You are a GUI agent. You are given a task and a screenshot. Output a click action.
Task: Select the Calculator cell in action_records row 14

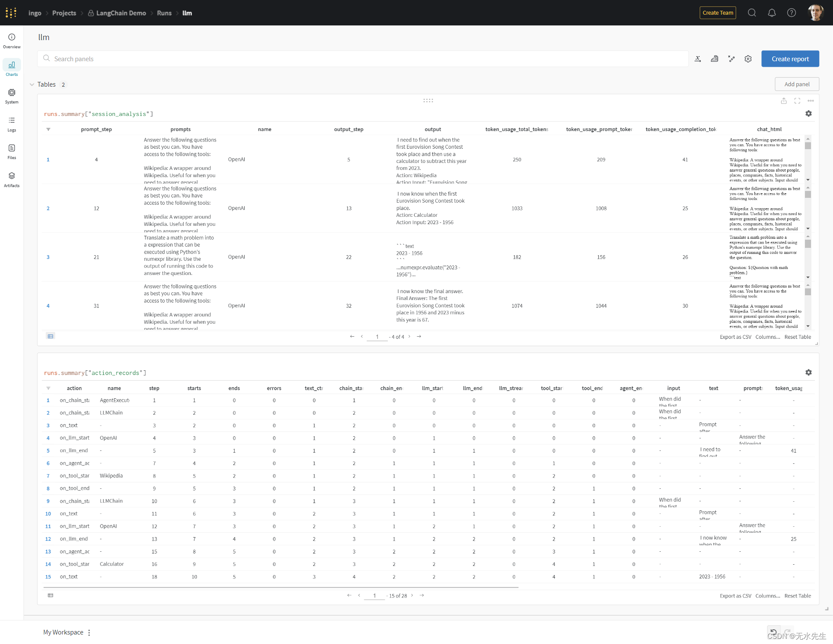pyautogui.click(x=112, y=564)
